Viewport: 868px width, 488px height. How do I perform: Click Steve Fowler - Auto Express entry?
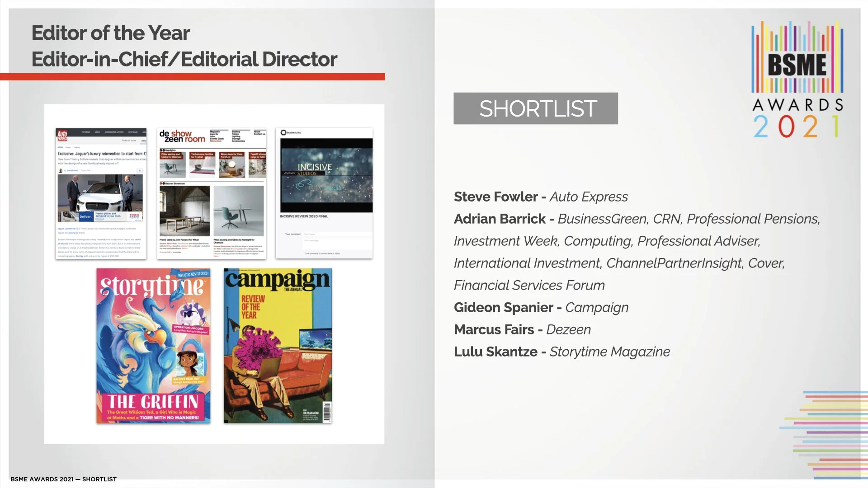coord(541,197)
